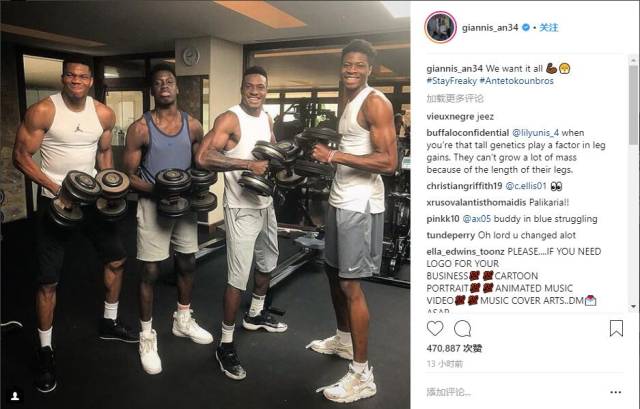
Task: Open mention @lilyunis_4
Action: coord(536,133)
